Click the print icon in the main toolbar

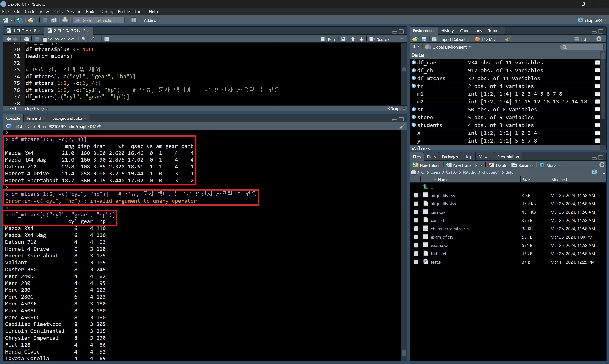click(x=65, y=20)
